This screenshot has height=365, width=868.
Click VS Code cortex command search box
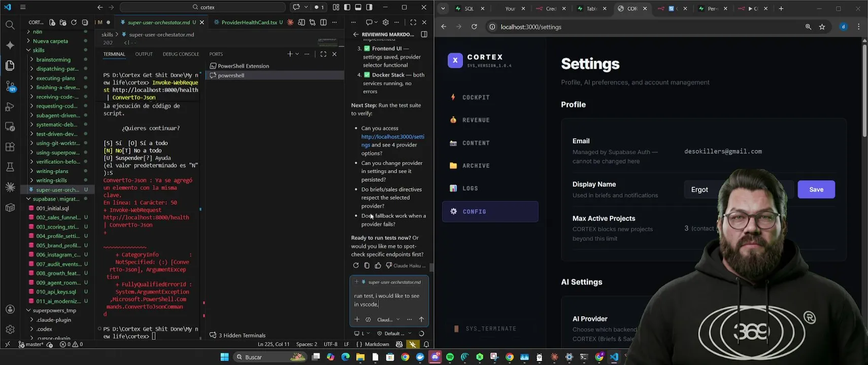(x=203, y=7)
